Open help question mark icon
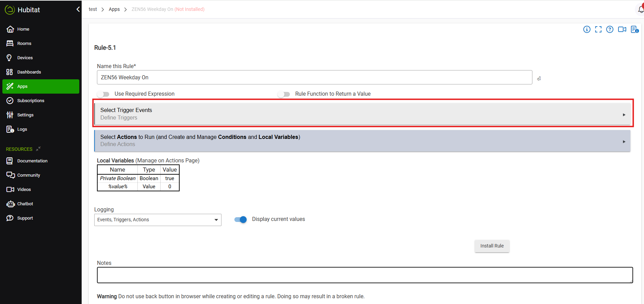Image resolution: width=644 pixels, height=304 pixels. (x=610, y=29)
